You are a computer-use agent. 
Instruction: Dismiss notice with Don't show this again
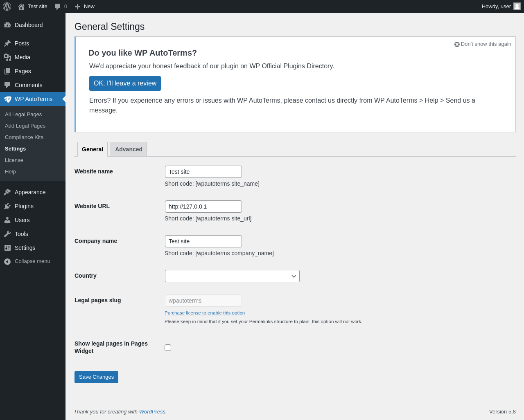pos(483,44)
